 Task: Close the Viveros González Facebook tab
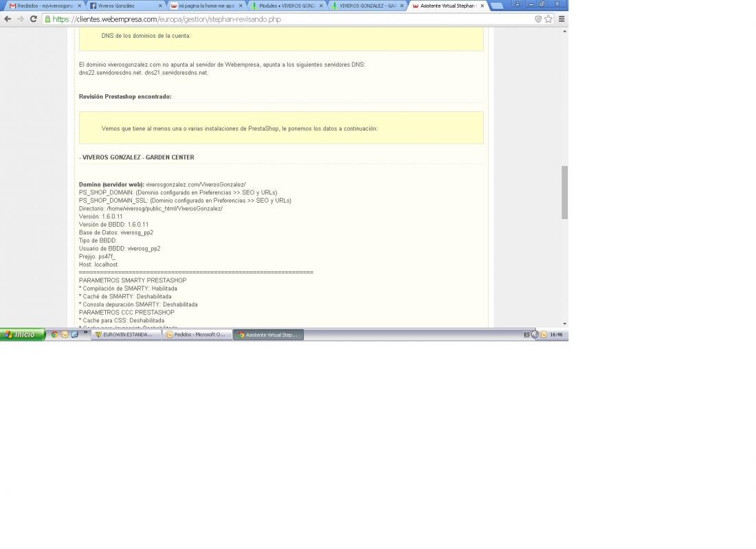(160, 5)
